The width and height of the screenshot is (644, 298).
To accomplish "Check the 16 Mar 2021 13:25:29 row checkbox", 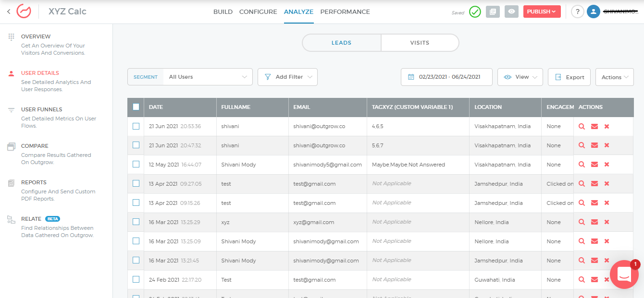I will pos(136,222).
